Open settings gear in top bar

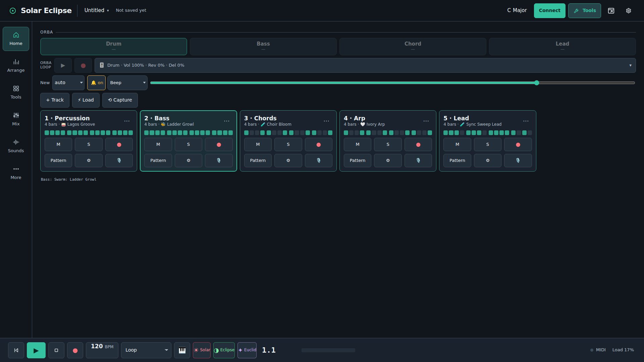[629, 11]
